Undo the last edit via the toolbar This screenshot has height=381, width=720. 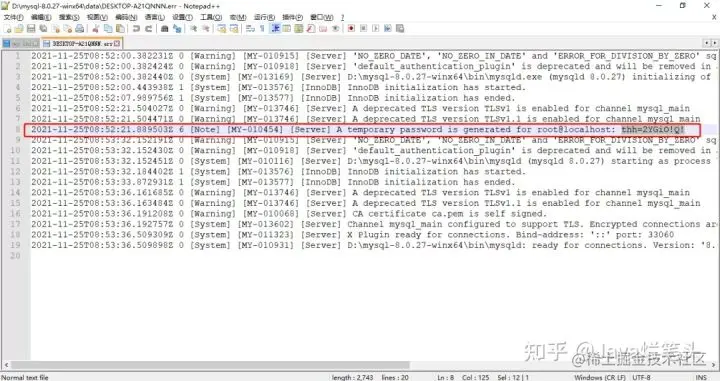click(136, 28)
